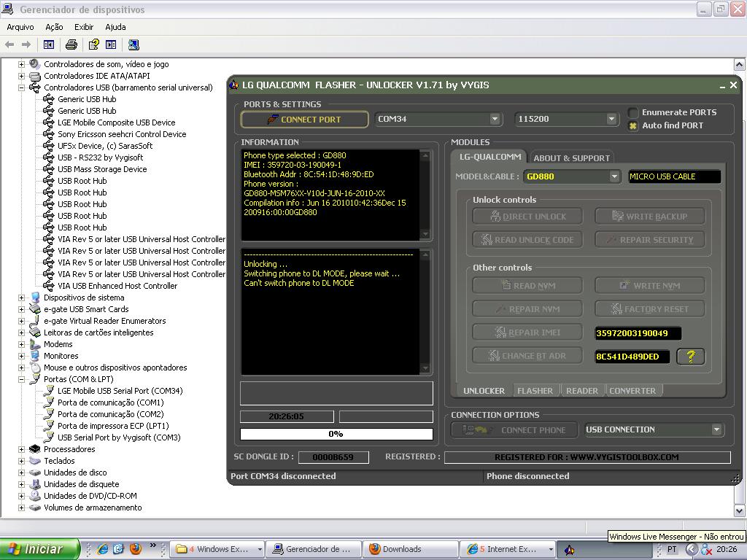Click the READ UNLOCK CODE button
Viewport: 747px width, 560px height.
[x=527, y=239]
